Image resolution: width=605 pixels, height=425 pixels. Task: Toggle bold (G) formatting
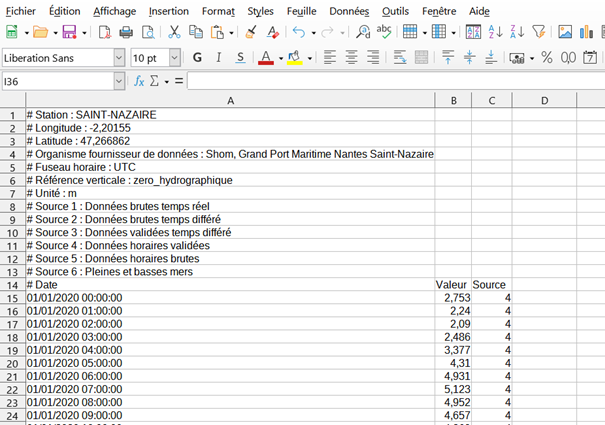point(197,57)
